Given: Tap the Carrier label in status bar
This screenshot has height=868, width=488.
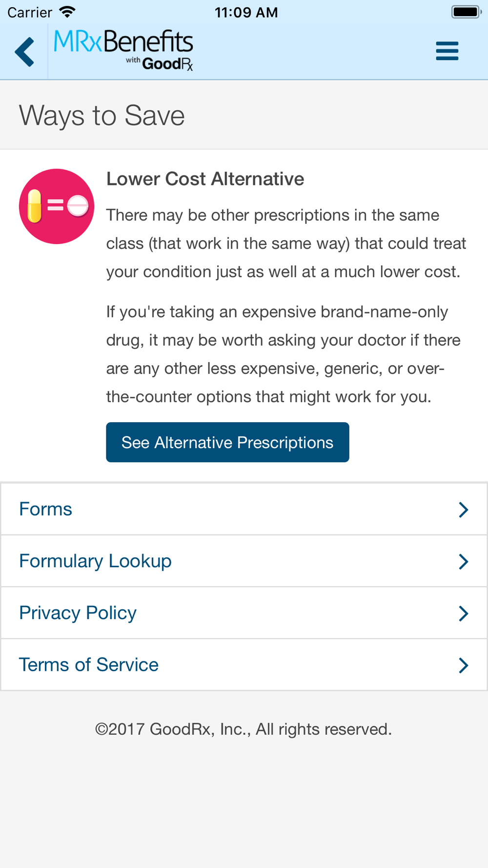Looking at the screenshot, I should click(30, 12).
